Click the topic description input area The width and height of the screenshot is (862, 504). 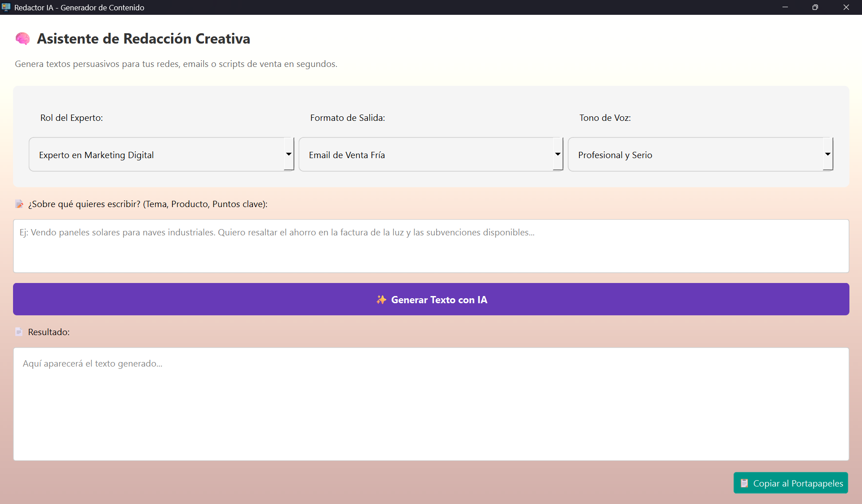pos(431,246)
